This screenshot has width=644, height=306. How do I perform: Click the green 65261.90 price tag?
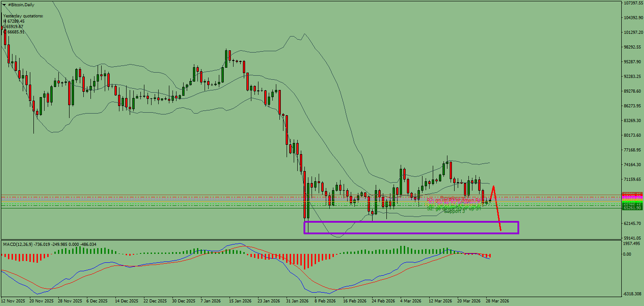point(632,208)
